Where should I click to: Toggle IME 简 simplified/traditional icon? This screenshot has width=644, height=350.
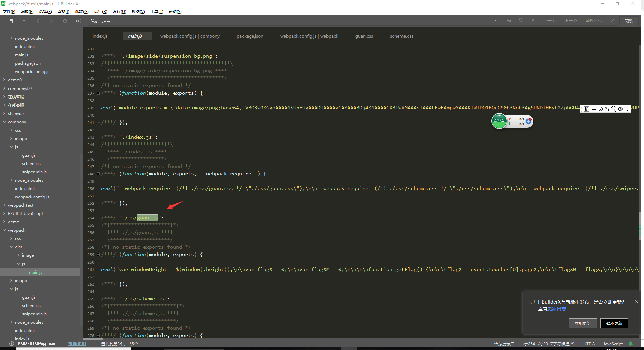pos(614,109)
